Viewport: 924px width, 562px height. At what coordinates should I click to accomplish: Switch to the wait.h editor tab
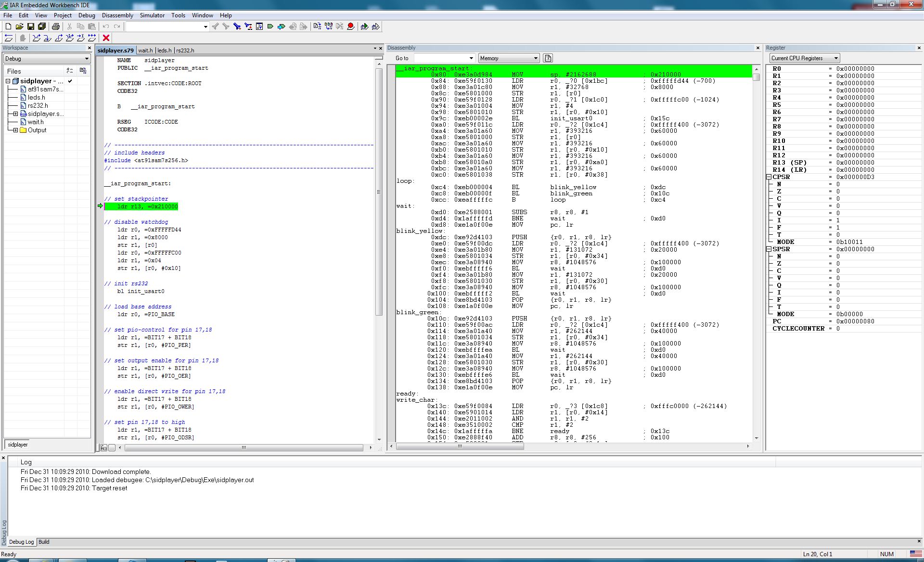tap(145, 50)
